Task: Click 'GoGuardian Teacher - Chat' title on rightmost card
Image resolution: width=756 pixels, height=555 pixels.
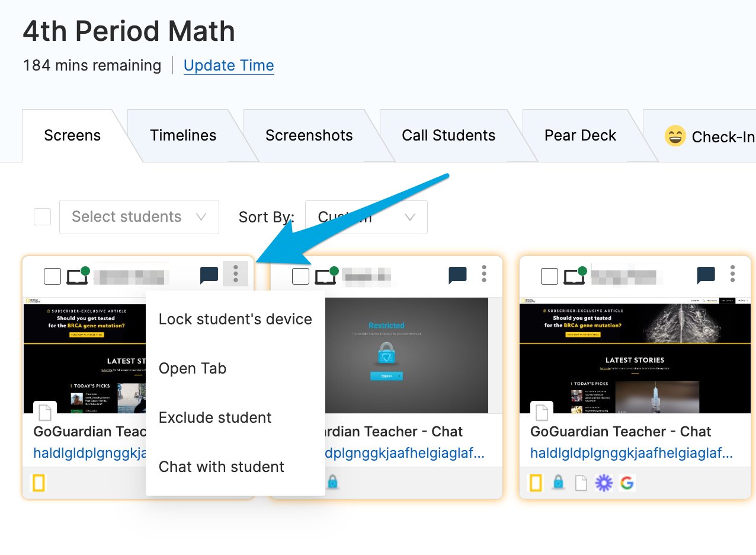Action: coord(620,431)
